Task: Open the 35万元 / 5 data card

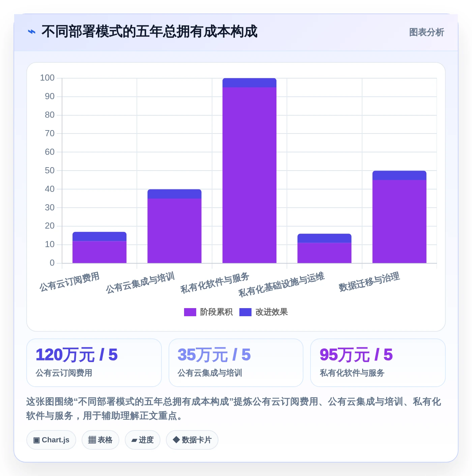Action: [x=236, y=363]
